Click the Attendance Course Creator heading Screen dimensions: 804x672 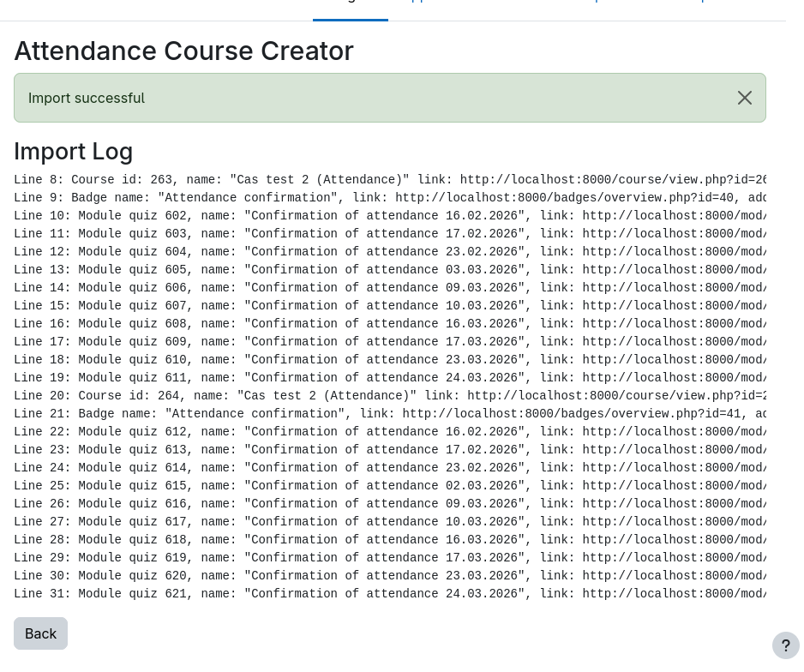(x=183, y=51)
